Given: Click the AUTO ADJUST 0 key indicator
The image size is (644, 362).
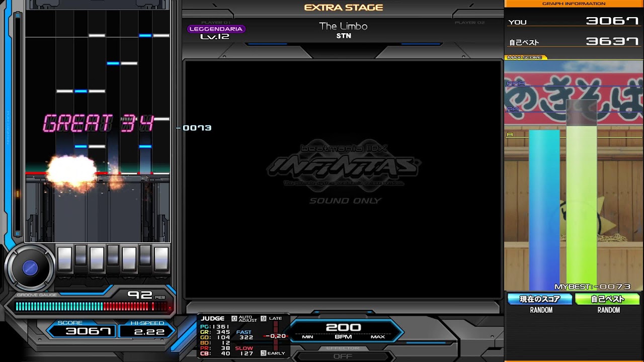Looking at the screenshot, I should (244, 319).
